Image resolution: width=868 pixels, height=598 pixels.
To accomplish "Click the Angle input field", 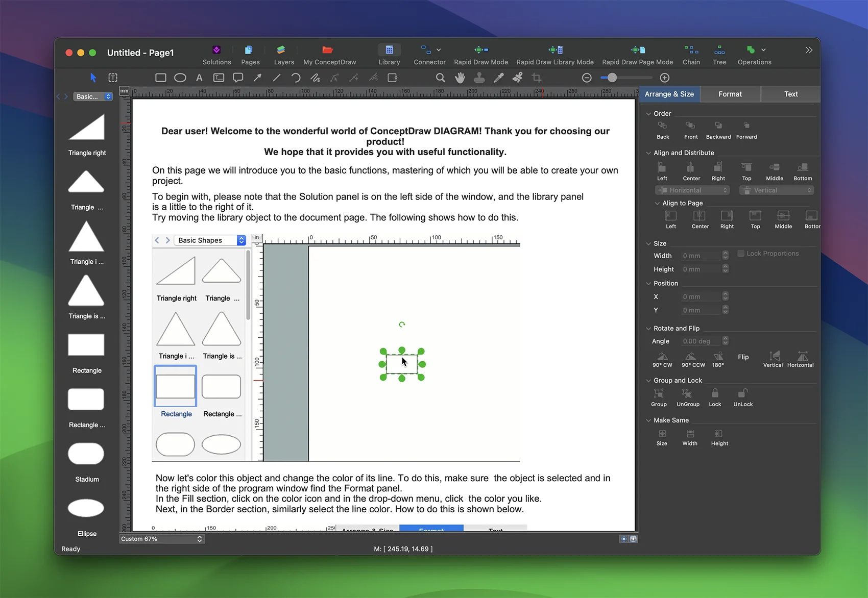I will point(702,341).
